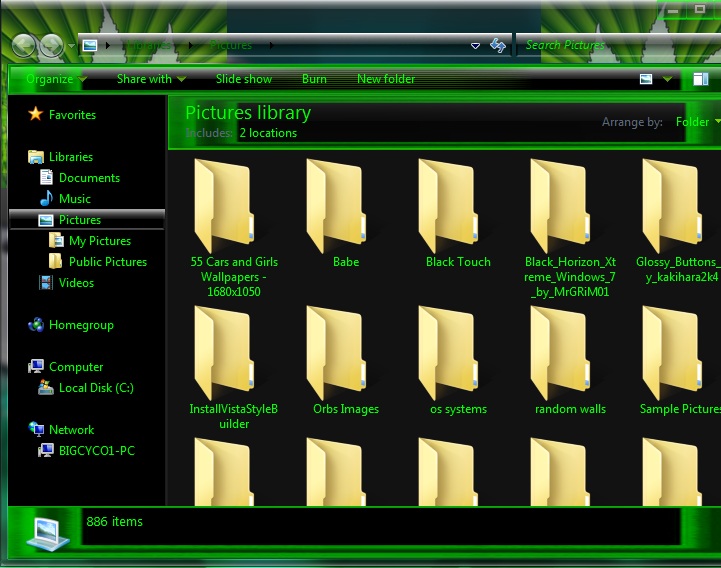Start Slide show from toolbar
Screen dimensions: 721x568
[x=244, y=79]
